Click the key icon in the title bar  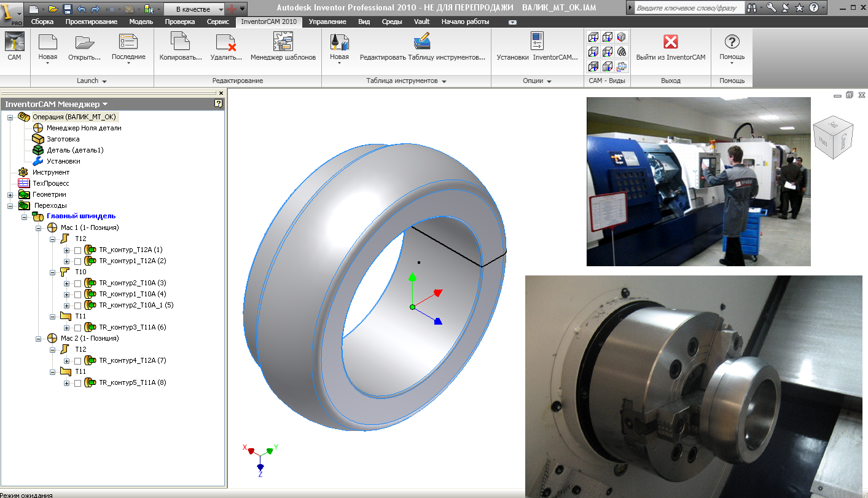point(772,8)
